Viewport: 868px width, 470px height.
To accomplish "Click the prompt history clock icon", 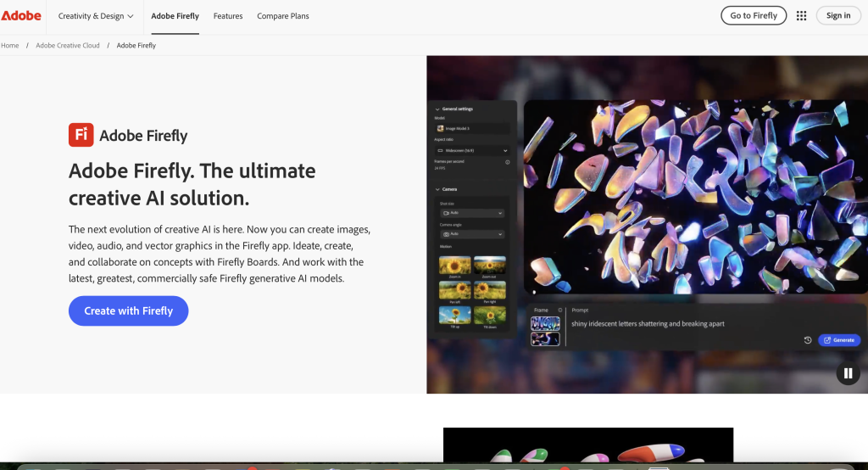I will 808,340.
